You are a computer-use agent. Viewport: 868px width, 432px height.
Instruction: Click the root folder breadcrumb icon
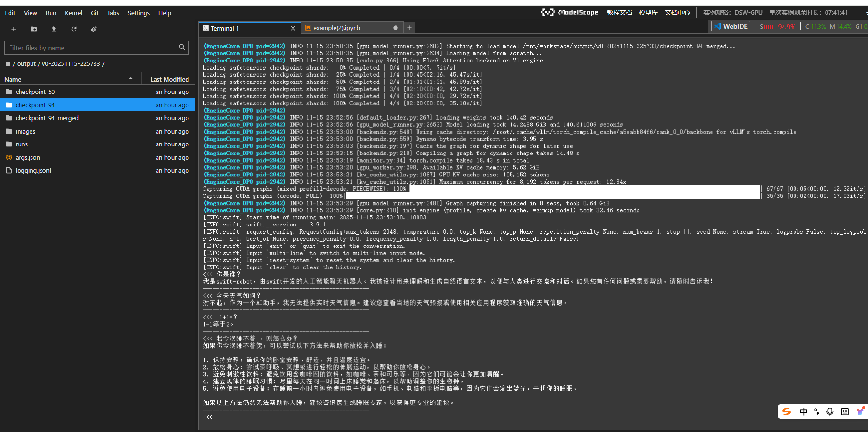point(8,64)
